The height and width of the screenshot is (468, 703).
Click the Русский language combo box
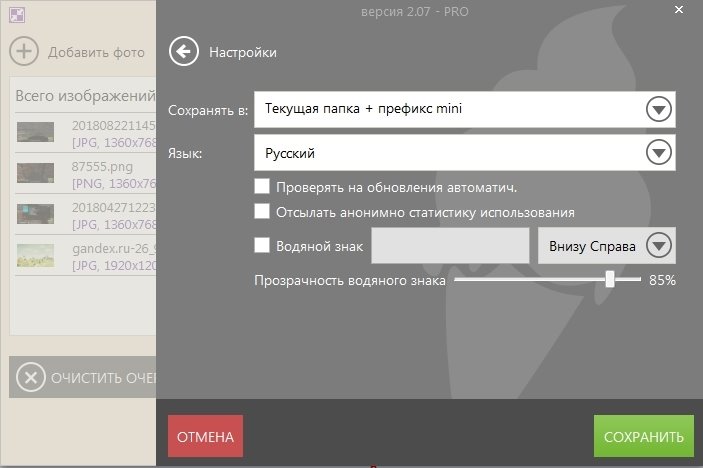(464, 153)
